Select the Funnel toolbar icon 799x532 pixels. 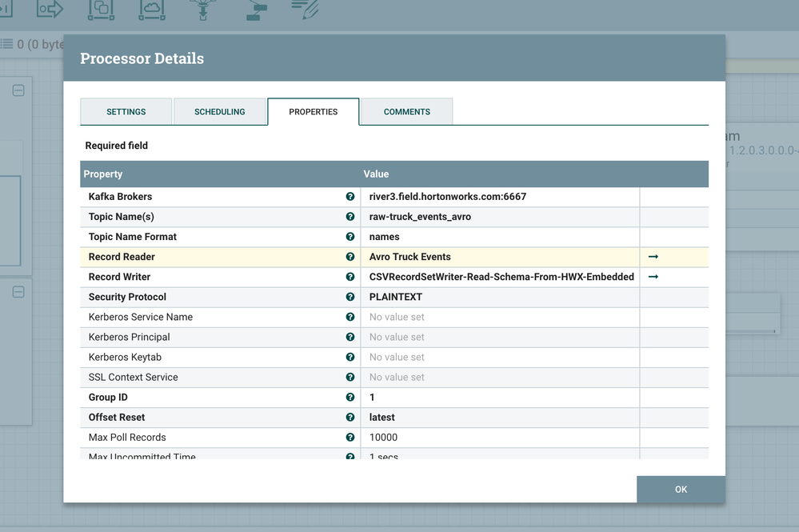(202, 10)
